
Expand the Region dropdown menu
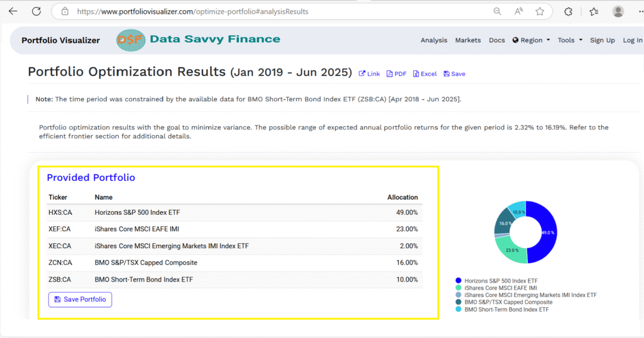(x=531, y=40)
